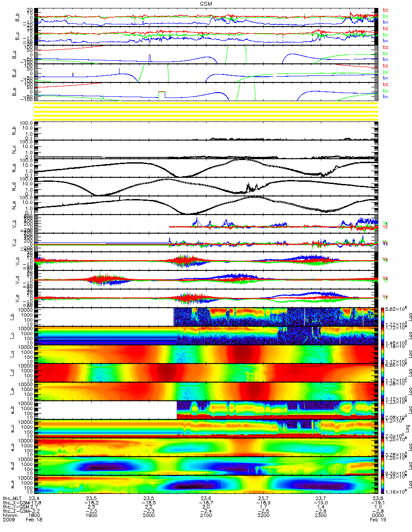Click the -18.2 X-GSM value
Viewport: 412px width, 532px height.
92,503
